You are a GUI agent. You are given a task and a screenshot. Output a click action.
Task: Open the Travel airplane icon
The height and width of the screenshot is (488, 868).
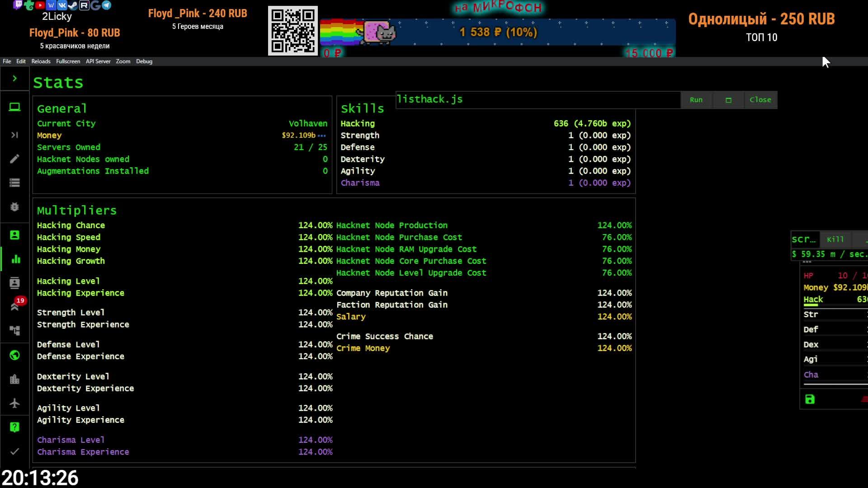[14, 403]
